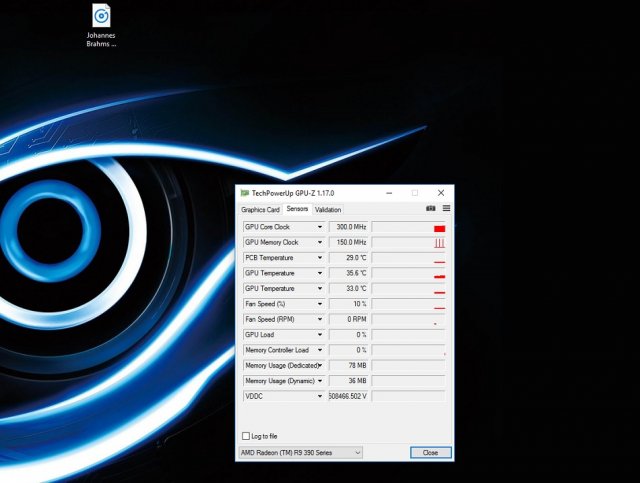The width and height of the screenshot is (640, 483).
Task: Open the PCB Temperature sensor dropdown
Action: tap(320, 258)
